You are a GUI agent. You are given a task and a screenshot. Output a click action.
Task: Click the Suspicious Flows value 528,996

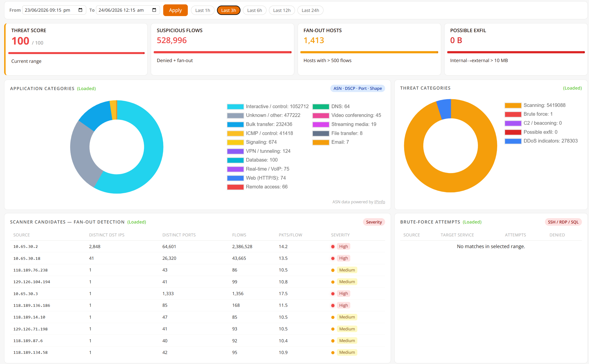pos(172,40)
